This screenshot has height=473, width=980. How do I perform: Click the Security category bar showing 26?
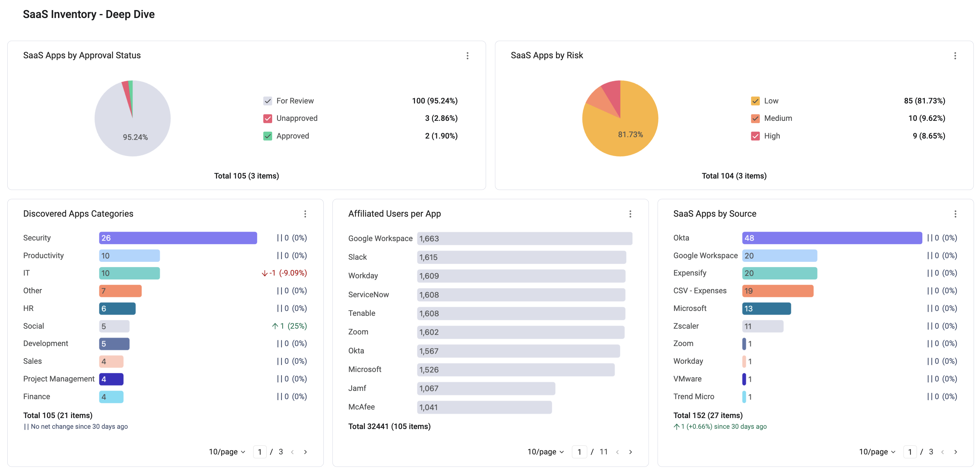(x=178, y=238)
